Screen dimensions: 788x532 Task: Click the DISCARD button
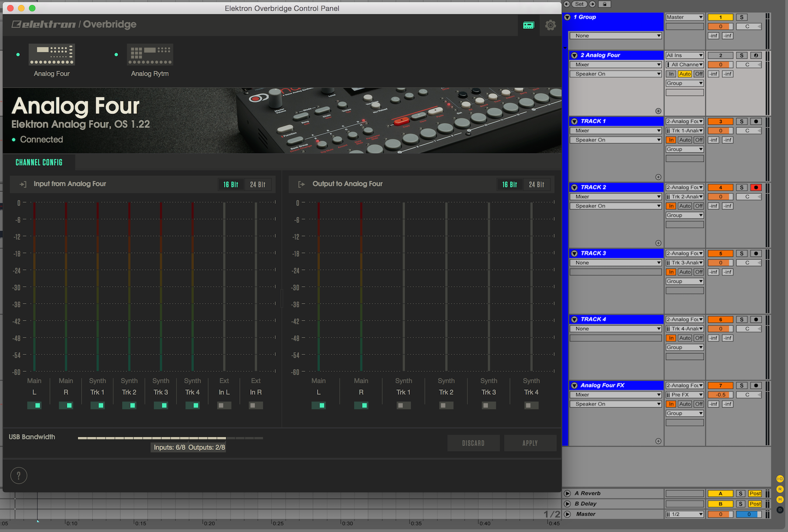click(473, 443)
